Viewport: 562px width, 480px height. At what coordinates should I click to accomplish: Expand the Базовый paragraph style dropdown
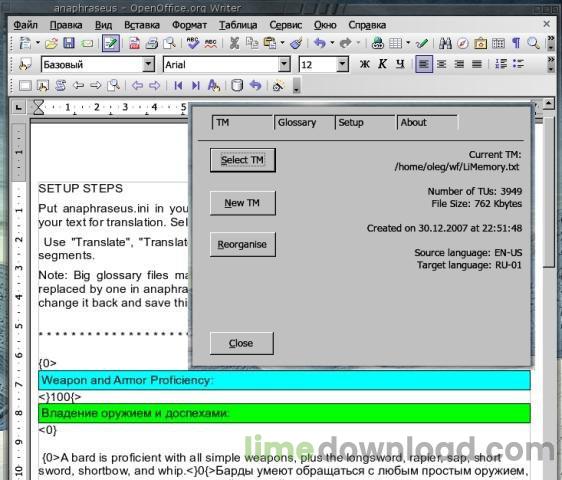click(148, 65)
